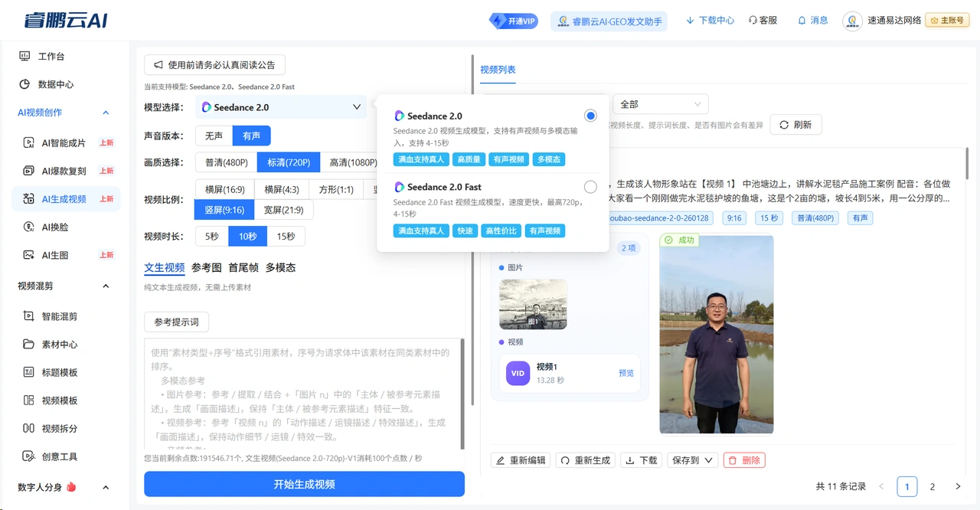Click 开始生成视频 button

(304, 484)
